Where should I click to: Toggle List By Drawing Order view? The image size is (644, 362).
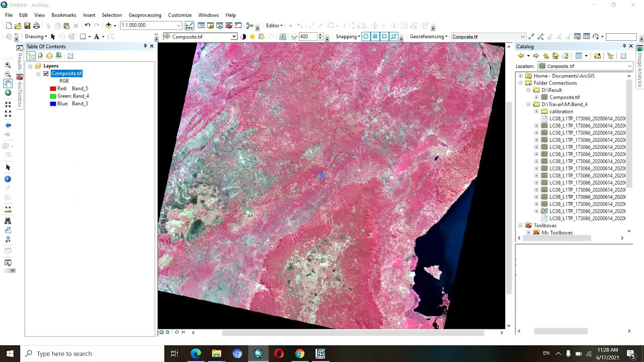(x=31, y=56)
